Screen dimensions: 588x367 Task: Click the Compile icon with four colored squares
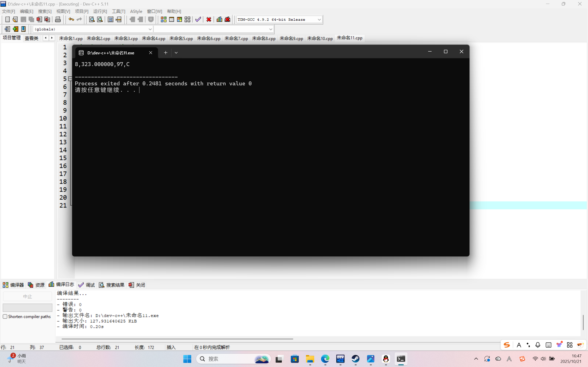(164, 19)
